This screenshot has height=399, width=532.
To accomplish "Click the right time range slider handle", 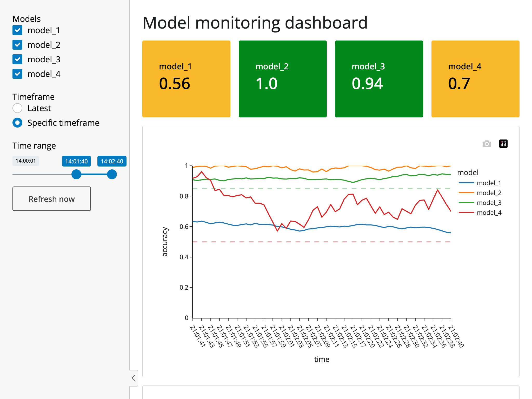I will pyautogui.click(x=112, y=174).
